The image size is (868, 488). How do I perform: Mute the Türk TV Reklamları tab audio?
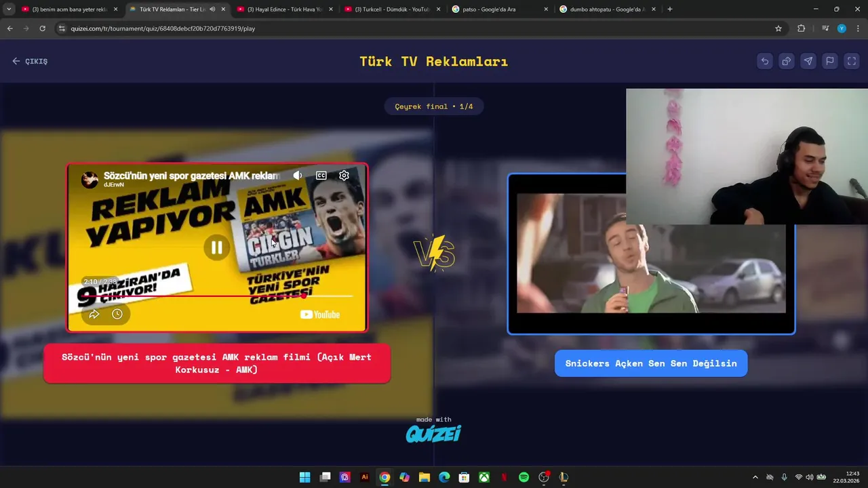coord(212,9)
